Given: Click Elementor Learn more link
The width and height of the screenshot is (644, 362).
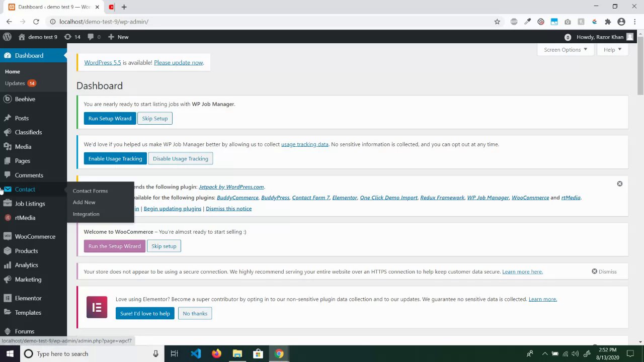Looking at the screenshot, I should (x=542, y=299).
